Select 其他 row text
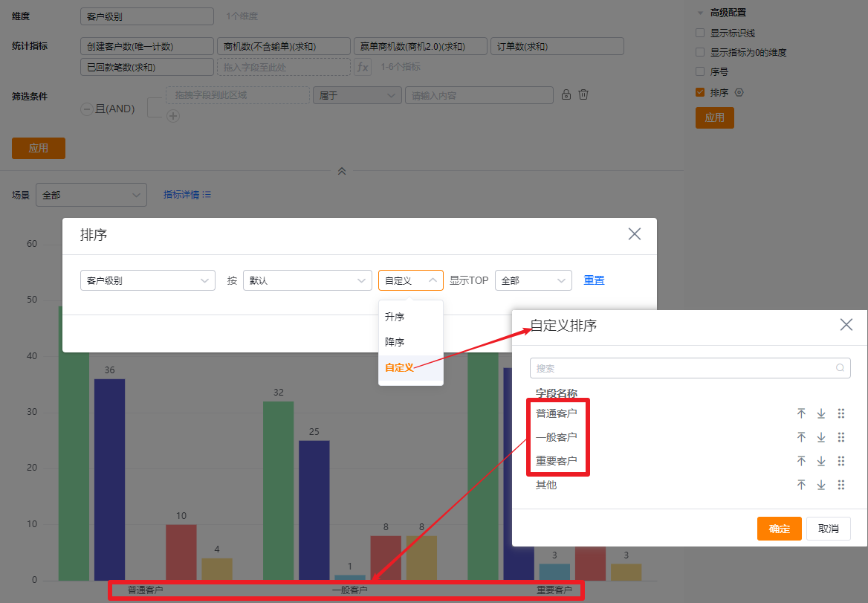The height and width of the screenshot is (603, 868). 545,485
